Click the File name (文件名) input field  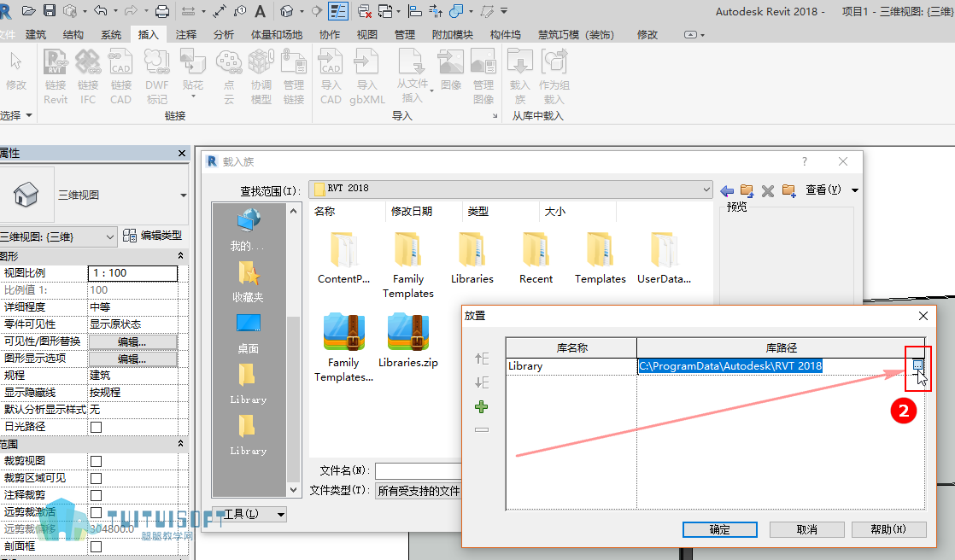419,470
